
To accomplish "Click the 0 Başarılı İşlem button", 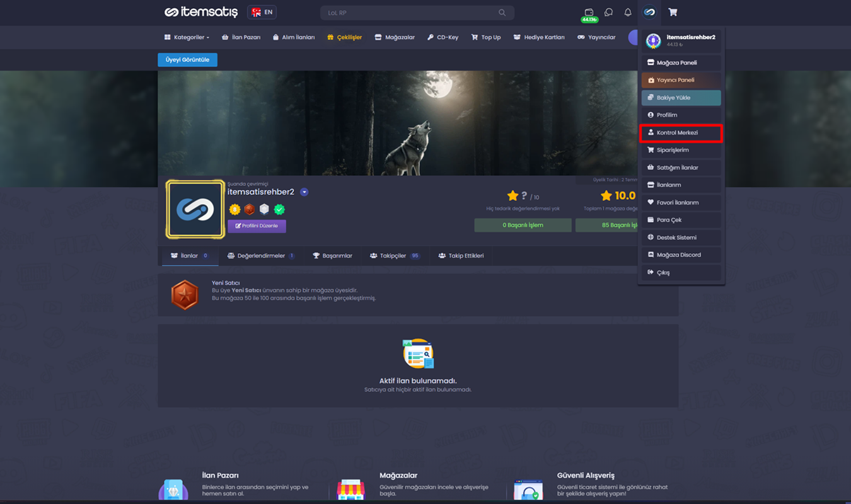I will coord(523,225).
